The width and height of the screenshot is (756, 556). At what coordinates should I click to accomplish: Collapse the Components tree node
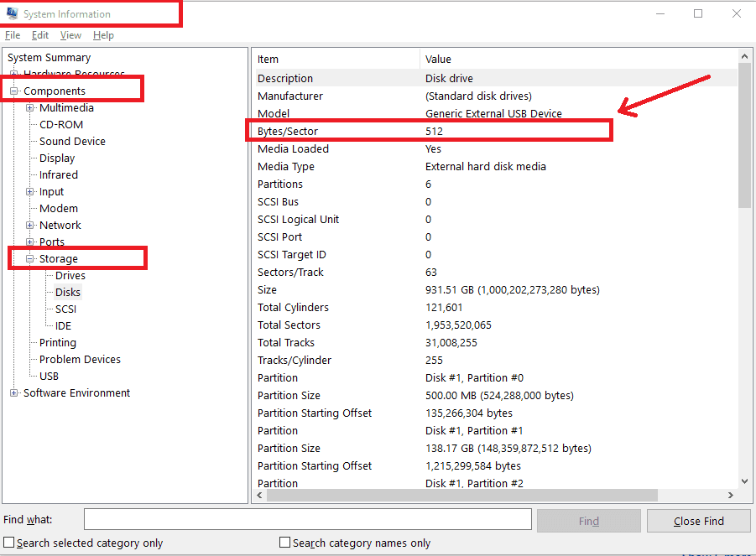point(14,91)
